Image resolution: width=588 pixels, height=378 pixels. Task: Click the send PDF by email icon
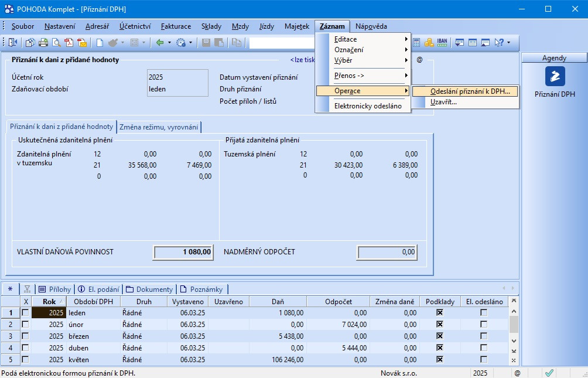click(82, 42)
